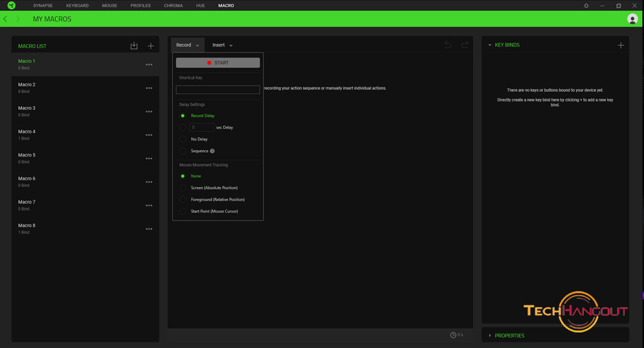
Task: Select Macro 6 in the list
Action: (x=85, y=181)
